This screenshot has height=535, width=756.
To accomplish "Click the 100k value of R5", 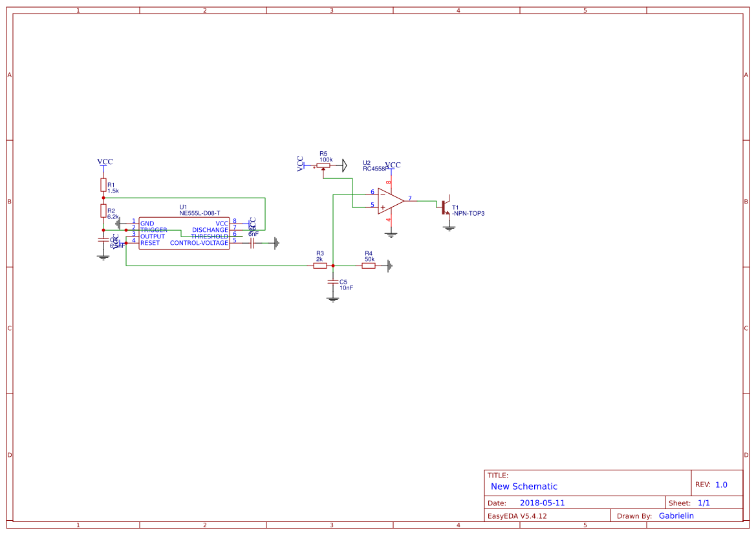I will (x=326, y=160).
